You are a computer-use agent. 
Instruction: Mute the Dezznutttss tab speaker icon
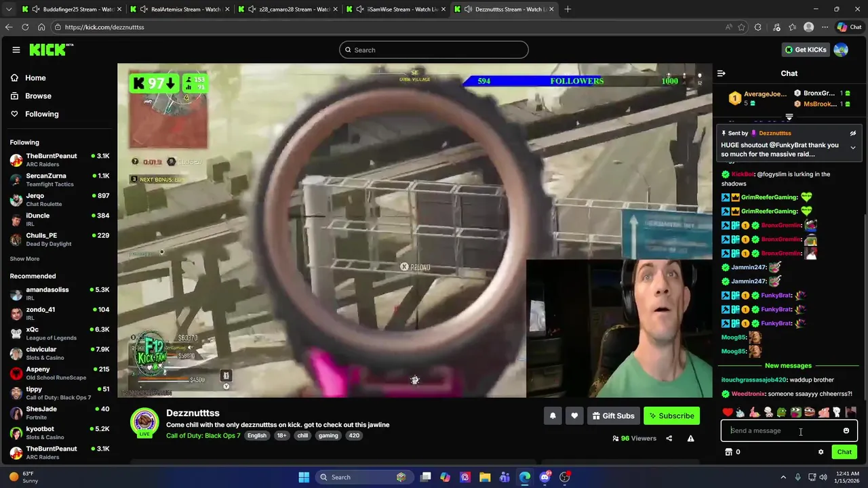pyautogui.click(x=468, y=9)
